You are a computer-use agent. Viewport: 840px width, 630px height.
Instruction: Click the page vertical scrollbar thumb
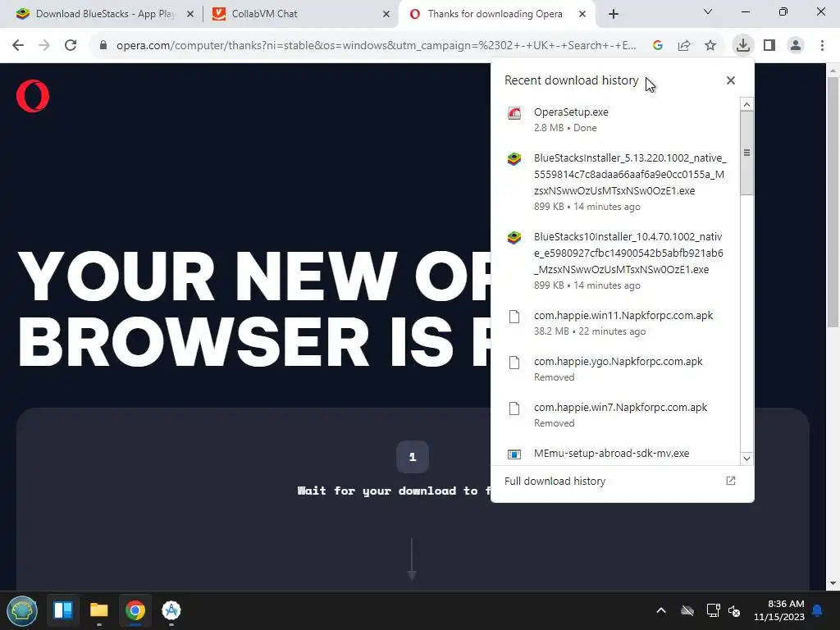pyautogui.click(x=833, y=202)
